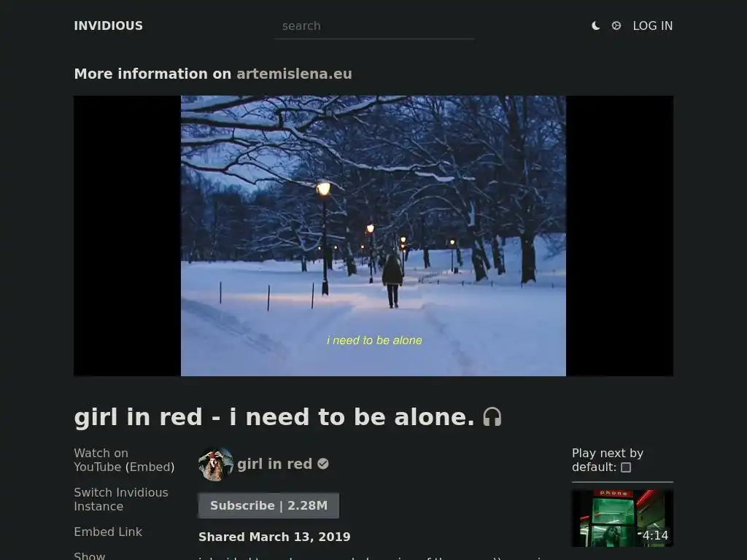
Task: Enable Play next by default checkbox
Action: tap(626, 467)
